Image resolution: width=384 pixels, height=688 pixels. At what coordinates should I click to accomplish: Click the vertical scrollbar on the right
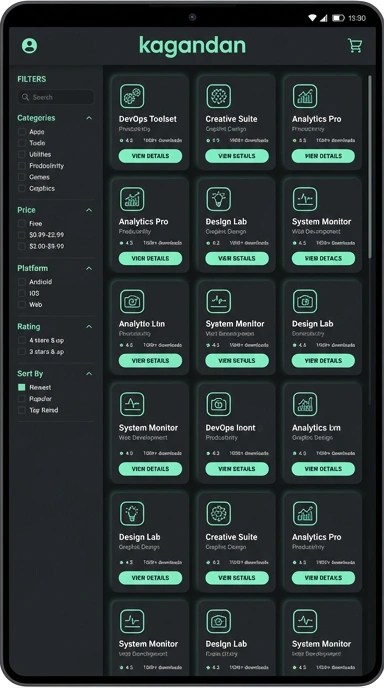[370, 167]
